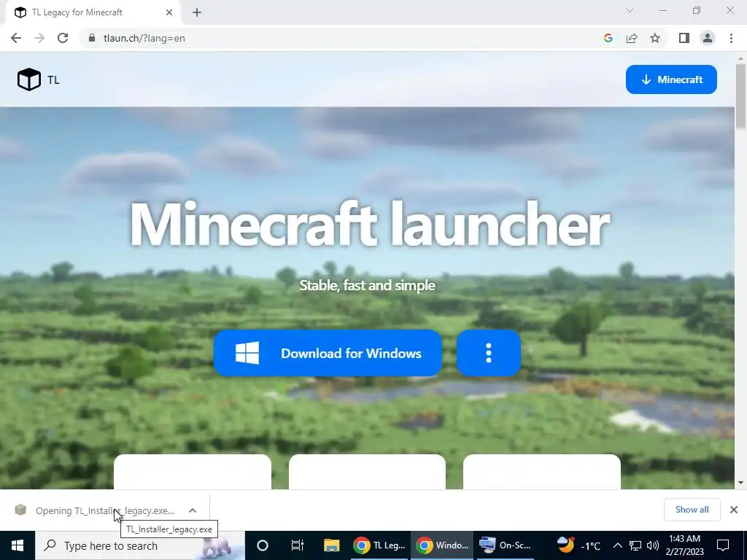This screenshot has height=560, width=747.
Task: Open a new browser tab
Action: coord(197,12)
